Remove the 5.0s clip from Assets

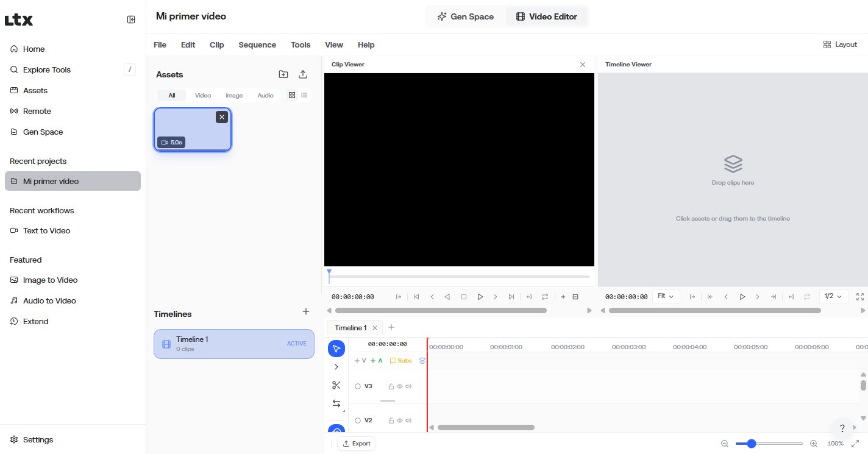[x=222, y=117]
